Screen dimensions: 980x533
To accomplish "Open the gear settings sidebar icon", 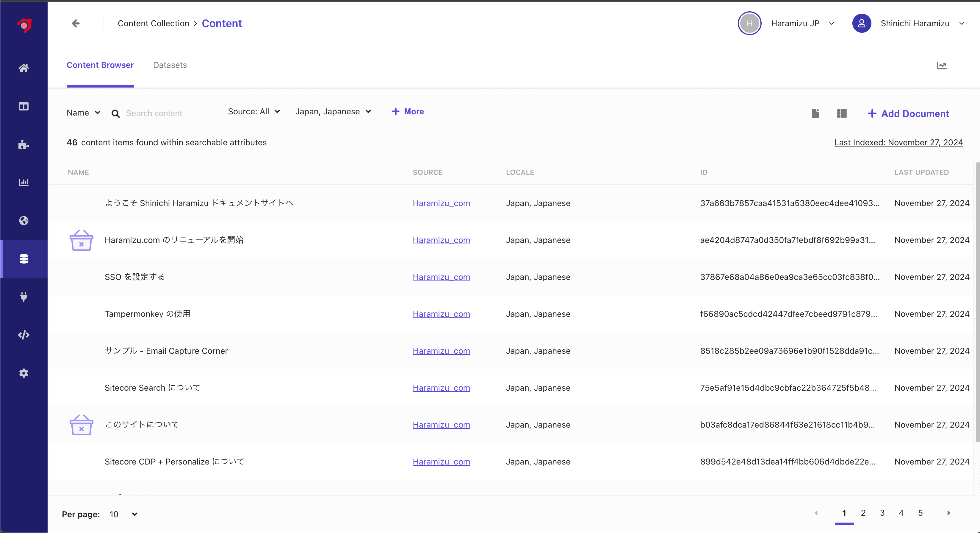I will click(x=24, y=373).
